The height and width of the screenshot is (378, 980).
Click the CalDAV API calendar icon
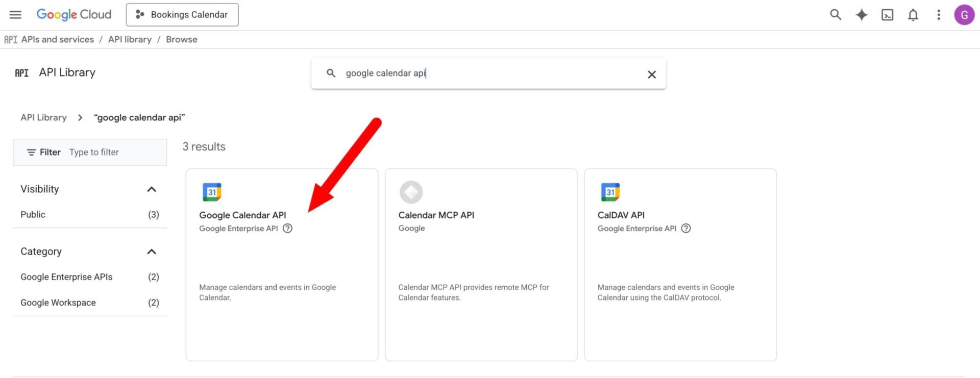(610, 192)
